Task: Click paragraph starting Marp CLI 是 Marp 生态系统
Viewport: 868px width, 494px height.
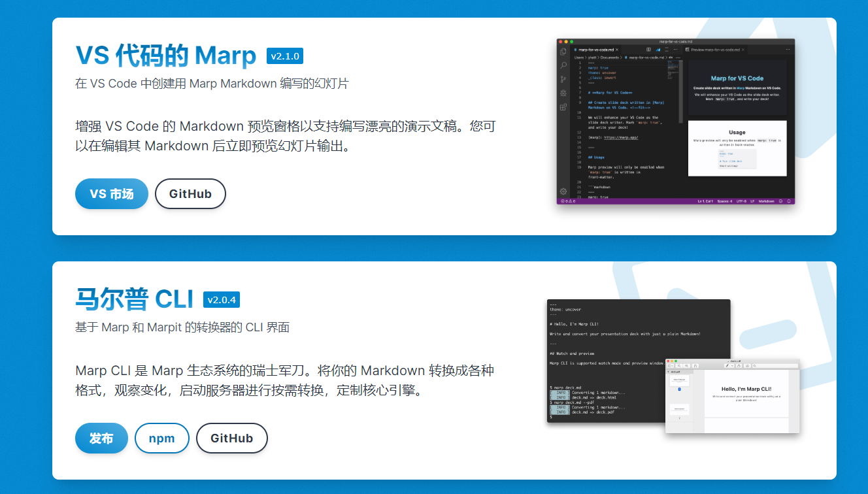Action: (284, 380)
